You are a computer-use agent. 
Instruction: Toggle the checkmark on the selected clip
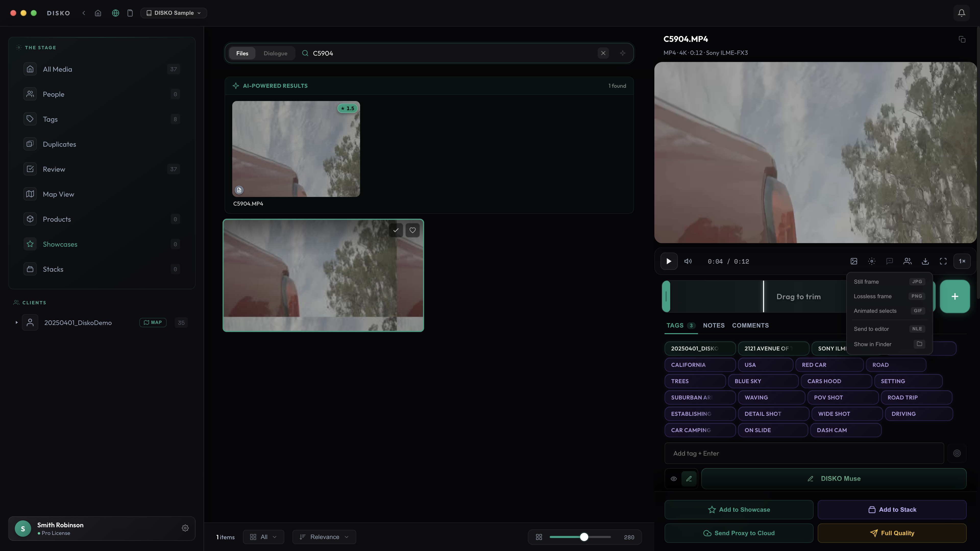pos(396,230)
